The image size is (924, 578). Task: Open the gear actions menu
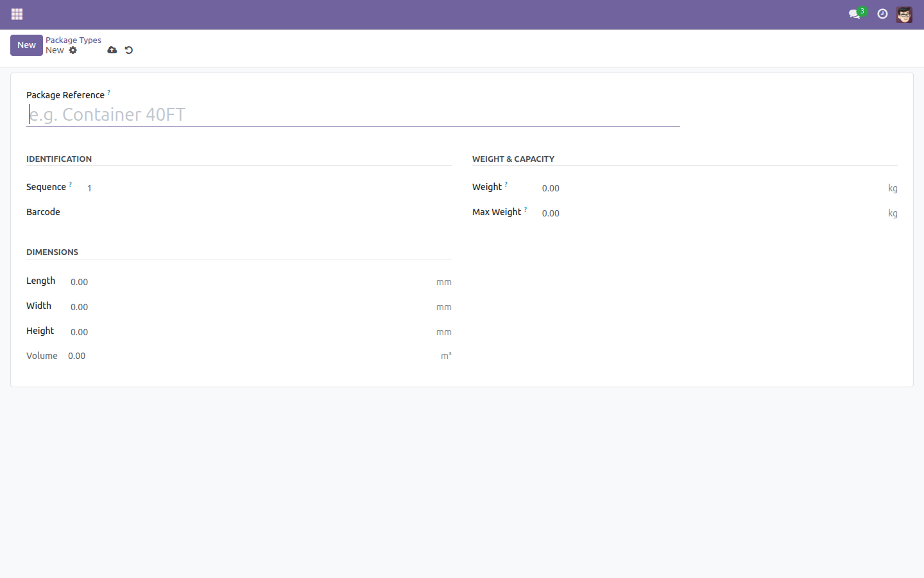(x=73, y=50)
